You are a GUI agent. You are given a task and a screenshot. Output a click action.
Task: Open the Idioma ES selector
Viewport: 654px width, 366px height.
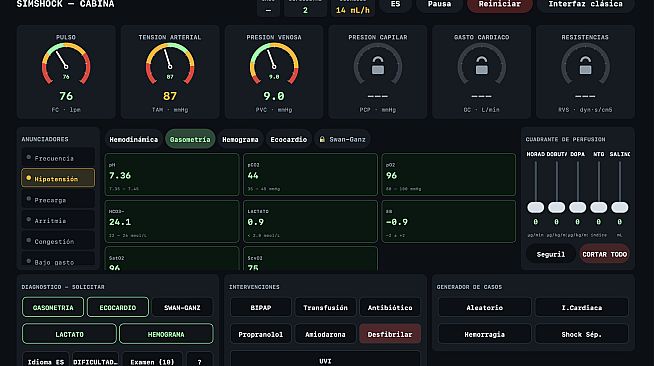pyautogui.click(x=45, y=359)
